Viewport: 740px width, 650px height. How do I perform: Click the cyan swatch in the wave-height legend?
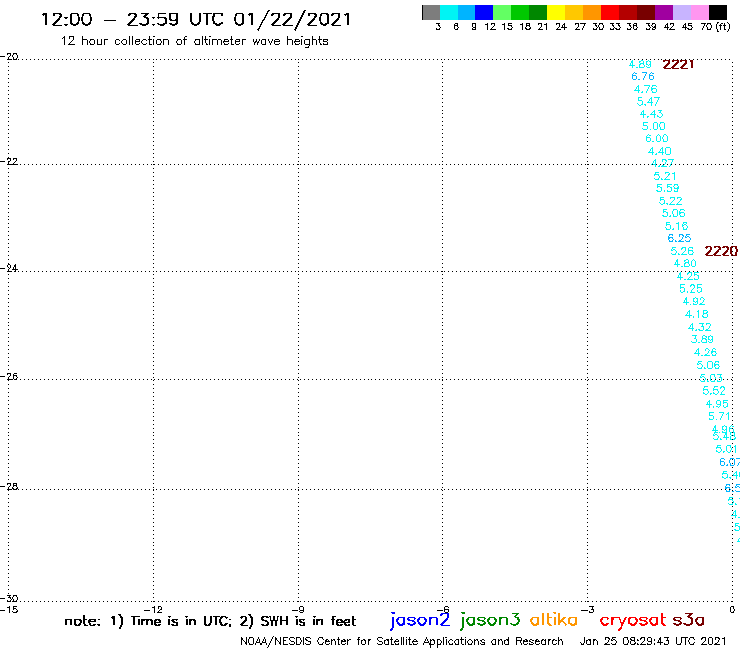[x=449, y=12]
